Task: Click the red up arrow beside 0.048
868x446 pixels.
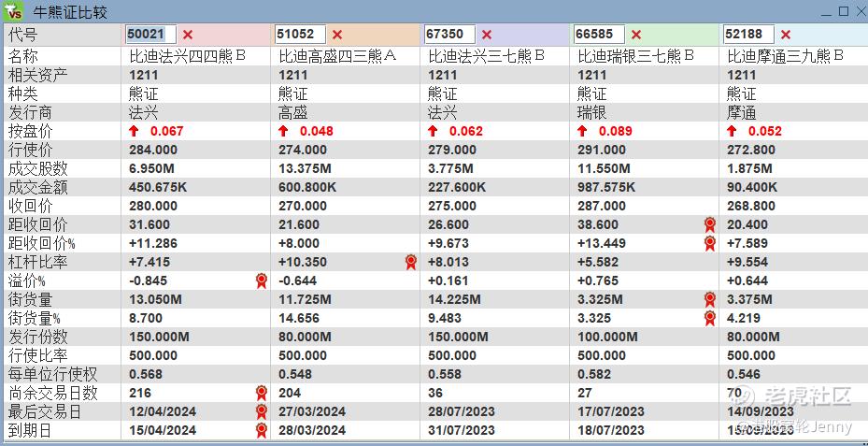Action: point(283,131)
